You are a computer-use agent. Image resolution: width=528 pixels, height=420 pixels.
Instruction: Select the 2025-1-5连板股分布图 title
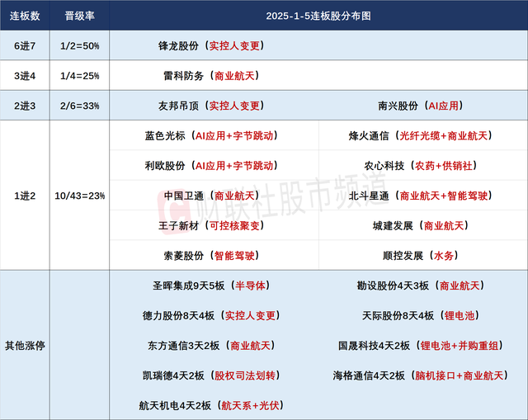(x=318, y=16)
